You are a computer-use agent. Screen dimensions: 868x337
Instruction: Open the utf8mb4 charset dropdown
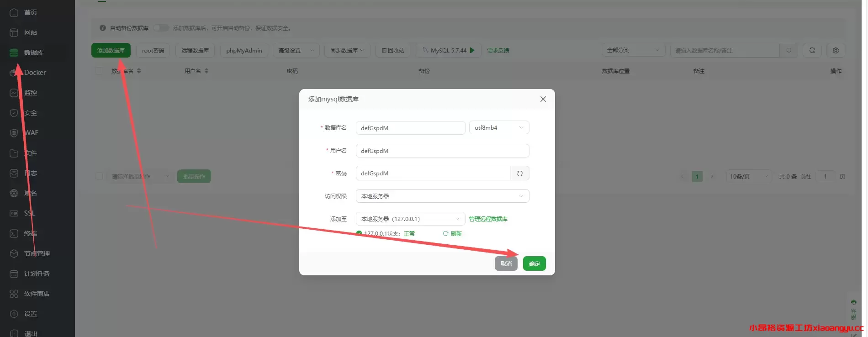tap(499, 128)
